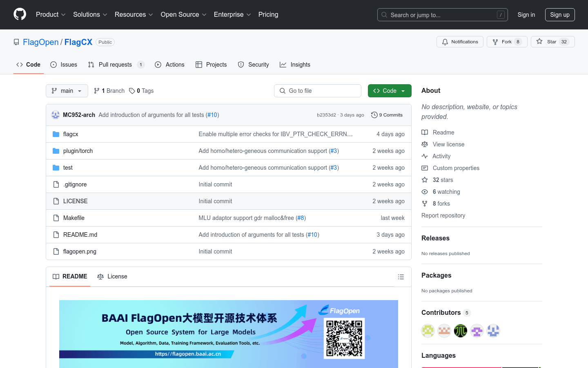Switch to the Pull requests tab

click(116, 65)
